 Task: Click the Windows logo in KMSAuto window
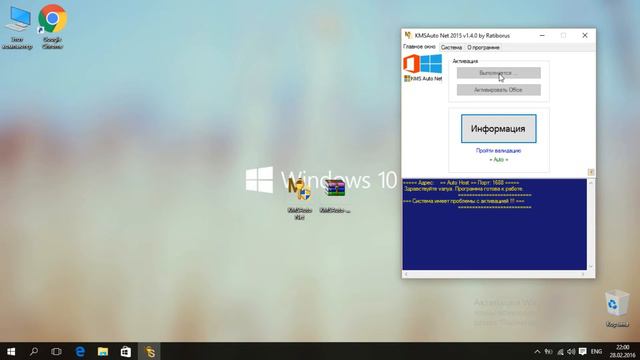(431, 64)
